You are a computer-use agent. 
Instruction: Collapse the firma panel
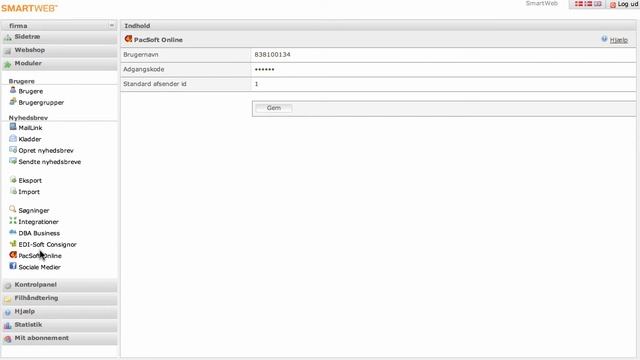[x=111, y=25]
